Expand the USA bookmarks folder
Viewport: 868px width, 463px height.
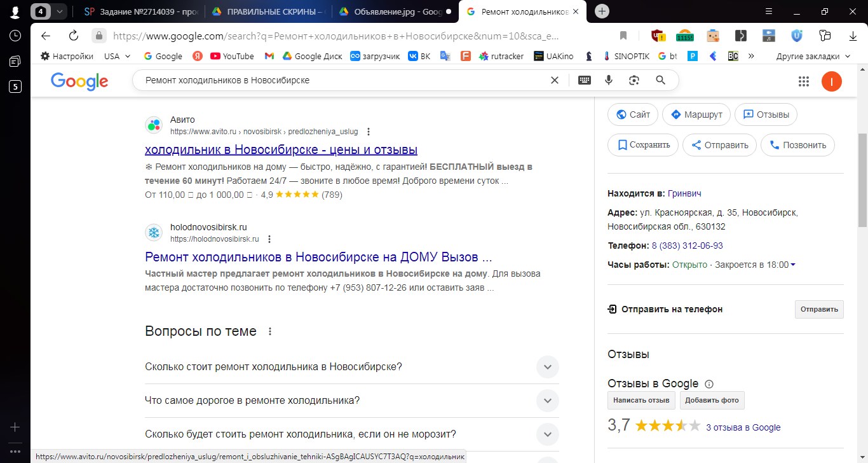pyautogui.click(x=118, y=56)
